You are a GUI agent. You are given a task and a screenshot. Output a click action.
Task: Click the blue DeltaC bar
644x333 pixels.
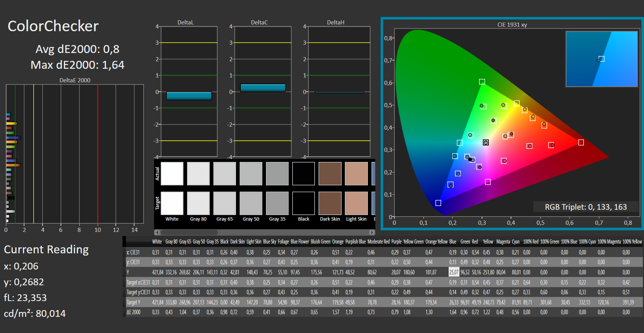(263, 88)
